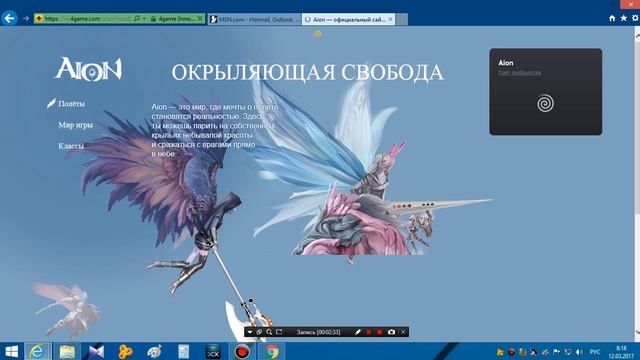Click scrollbar up arrow on page
Viewport: 640px width, 360px height.
pos(637,36)
